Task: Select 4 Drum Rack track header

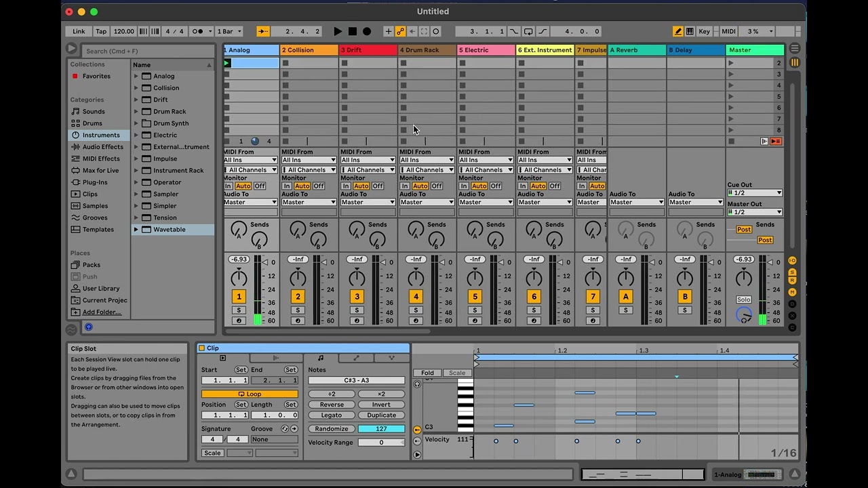Action: [x=427, y=49]
